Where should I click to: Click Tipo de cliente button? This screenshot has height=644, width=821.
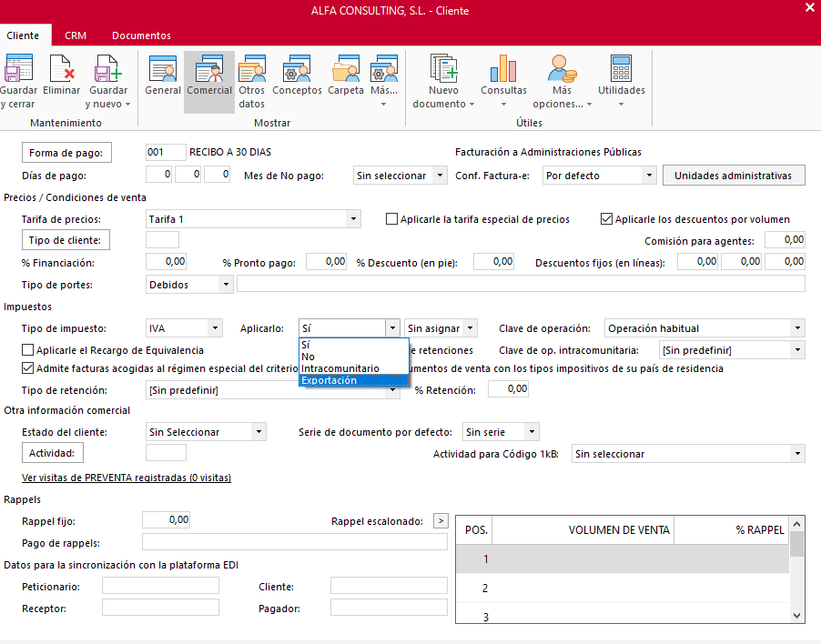66,240
